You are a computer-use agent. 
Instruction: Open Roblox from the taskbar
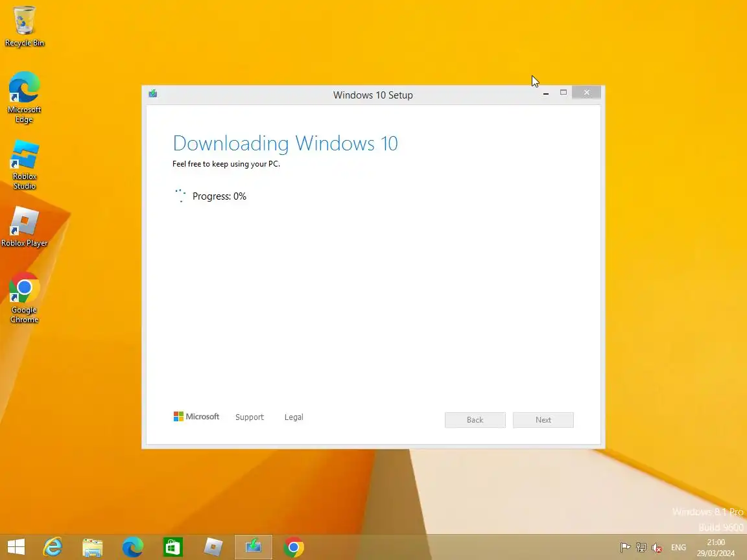pyautogui.click(x=213, y=547)
